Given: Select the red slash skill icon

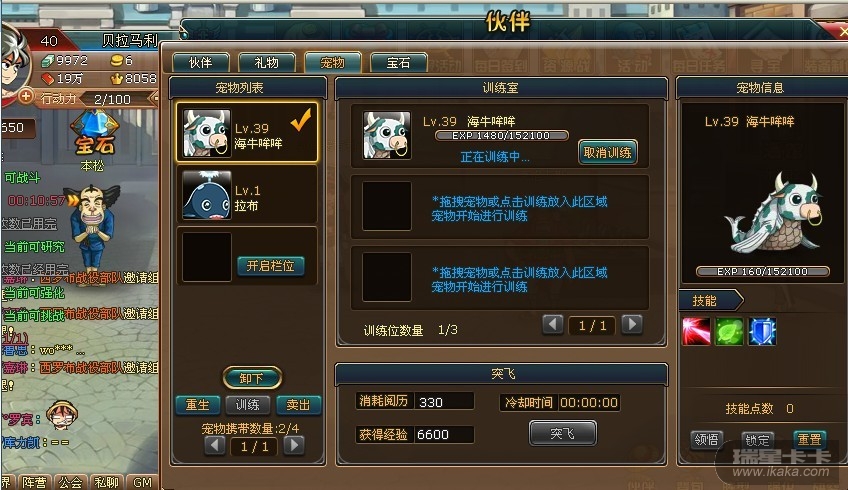Looking at the screenshot, I should (697, 332).
